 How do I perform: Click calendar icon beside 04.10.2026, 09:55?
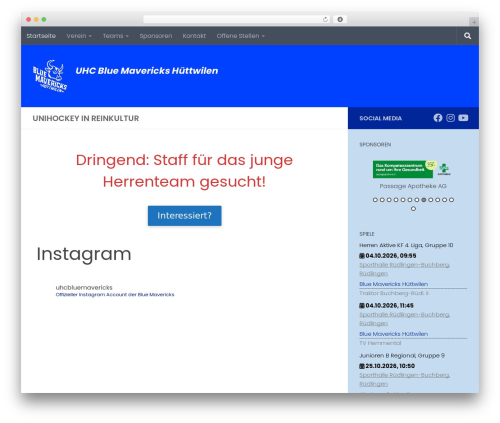(362, 256)
